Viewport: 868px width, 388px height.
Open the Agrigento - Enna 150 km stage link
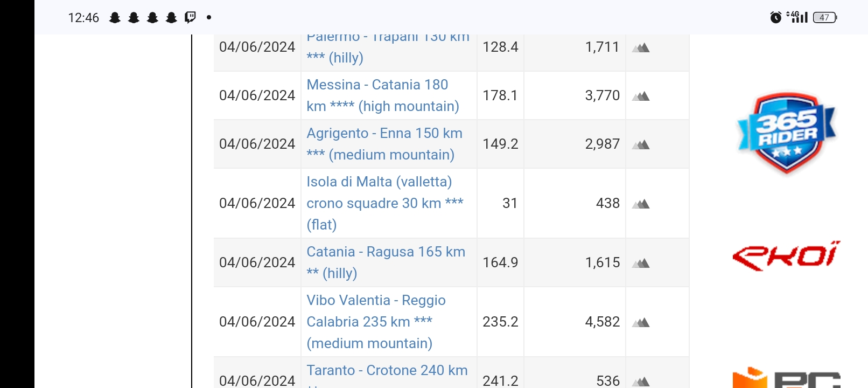tap(384, 144)
